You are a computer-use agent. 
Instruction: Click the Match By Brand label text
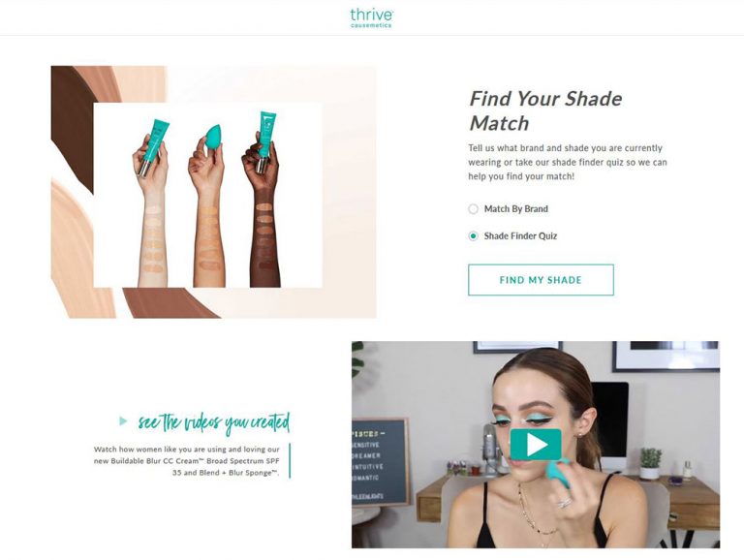pyautogui.click(x=515, y=209)
